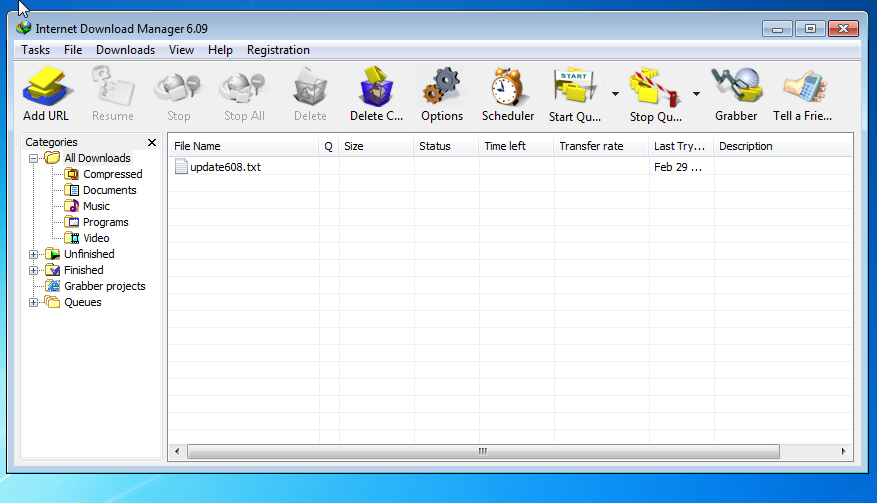
Task: Select the Video category folder icon
Action: click(72, 238)
